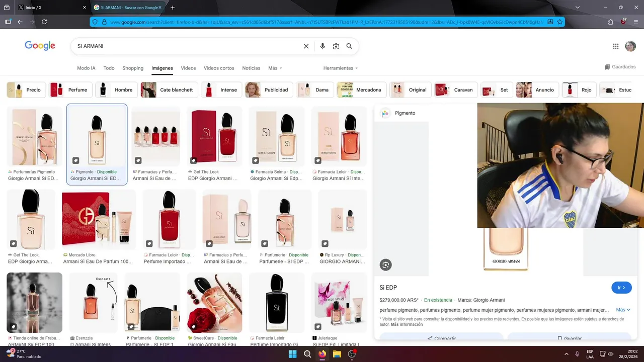Select the Caravan filter chip
The image size is (644, 362).
(x=456, y=90)
